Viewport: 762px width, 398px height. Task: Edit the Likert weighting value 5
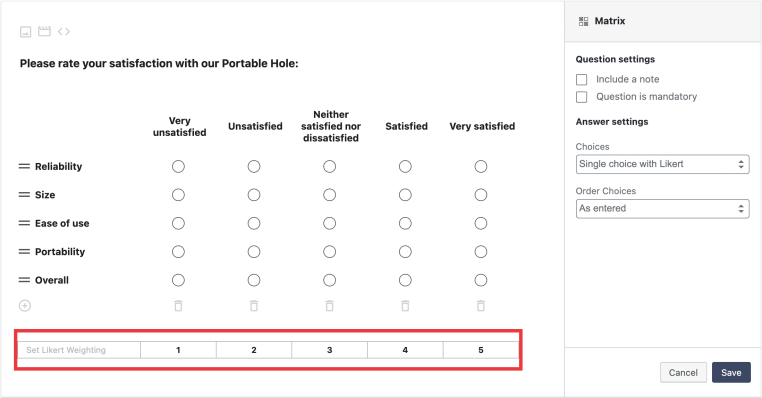pyautogui.click(x=481, y=350)
